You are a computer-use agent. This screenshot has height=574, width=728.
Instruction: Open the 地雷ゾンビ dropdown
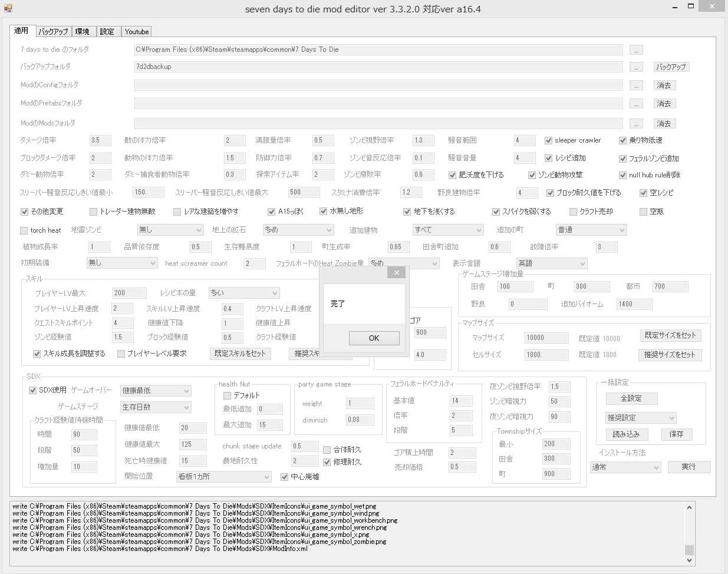click(170, 230)
